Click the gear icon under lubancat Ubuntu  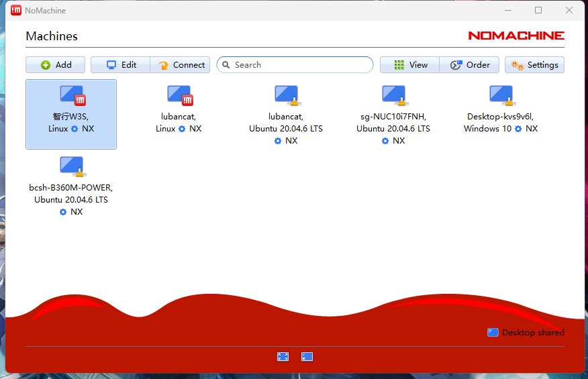[x=278, y=141]
